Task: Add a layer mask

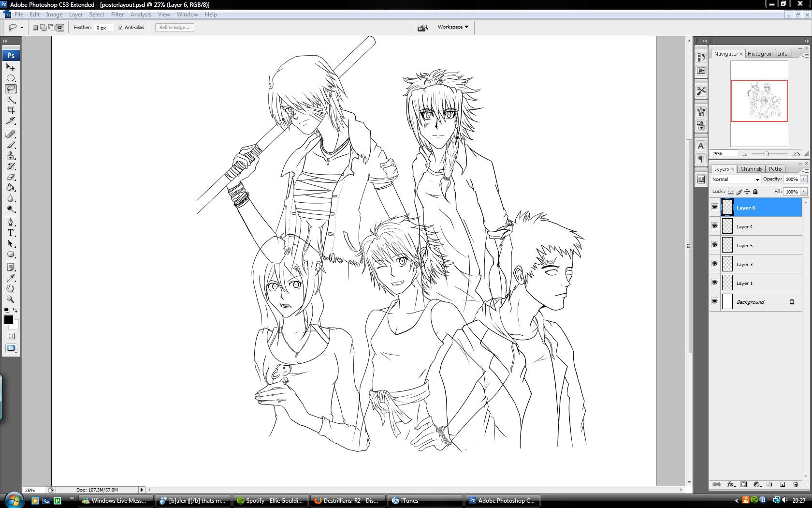Action: pos(743,484)
